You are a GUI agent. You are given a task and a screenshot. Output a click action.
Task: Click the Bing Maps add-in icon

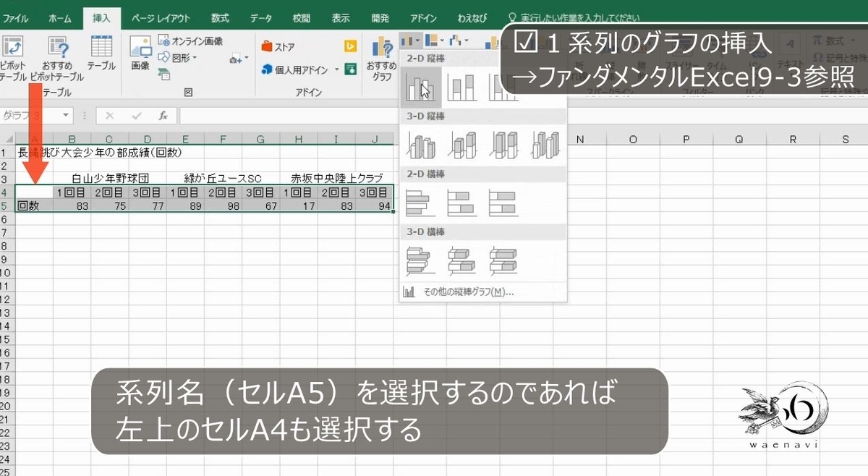click(x=351, y=47)
